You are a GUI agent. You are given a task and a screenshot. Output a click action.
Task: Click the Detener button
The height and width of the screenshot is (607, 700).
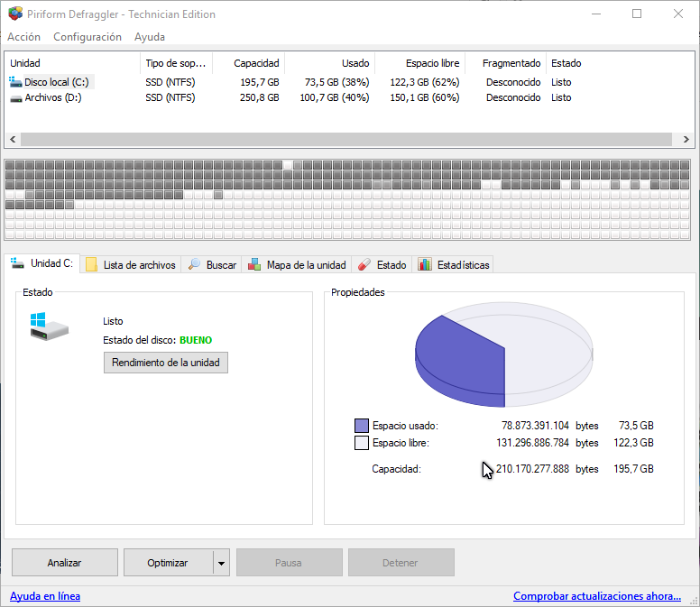pyautogui.click(x=401, y=563)
